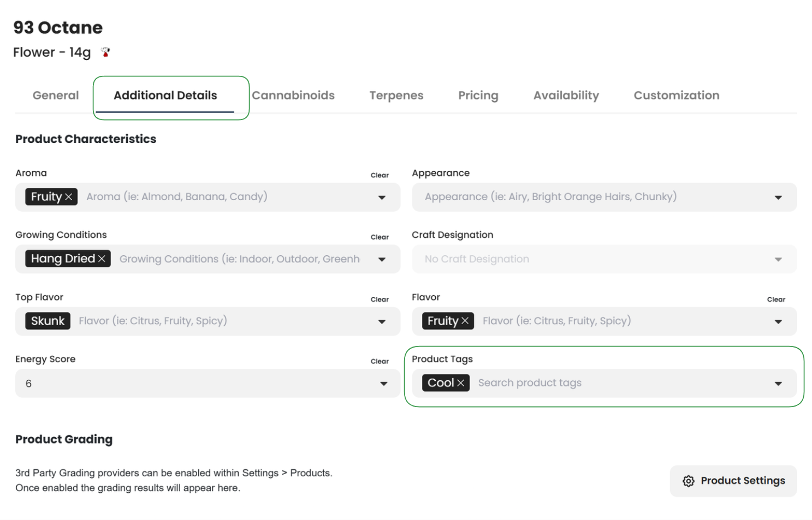Image resolution: width=812 pixels, height=520 pixels.
Task: Remove the Fruity tag from Aroma
Action: coord(69,197)
